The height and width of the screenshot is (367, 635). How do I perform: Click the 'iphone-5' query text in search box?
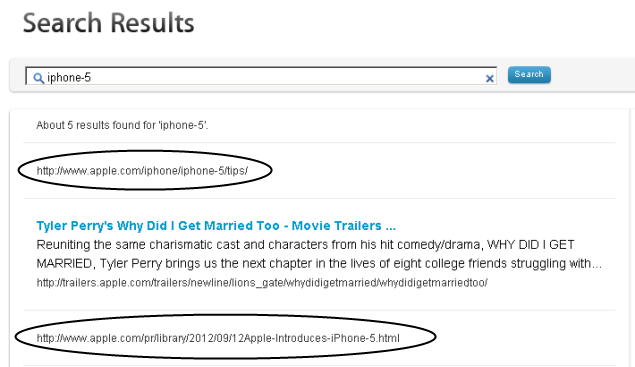coord(69,77)
